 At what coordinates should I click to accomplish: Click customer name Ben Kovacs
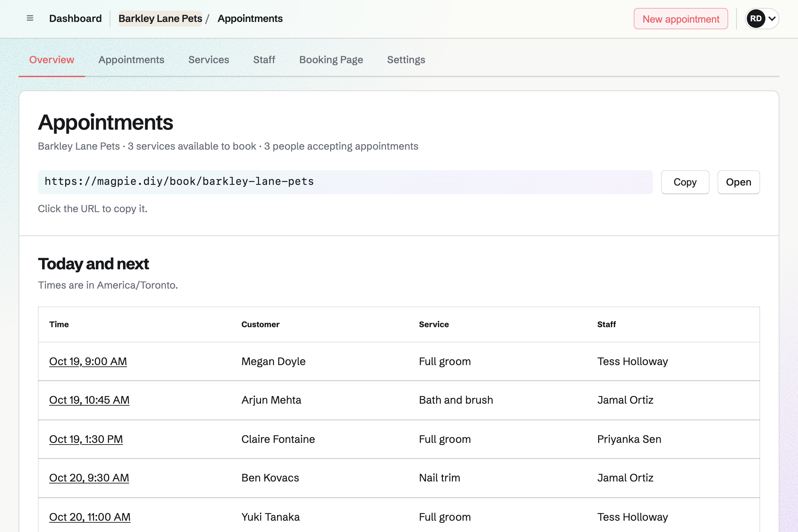tap(270, 478)
